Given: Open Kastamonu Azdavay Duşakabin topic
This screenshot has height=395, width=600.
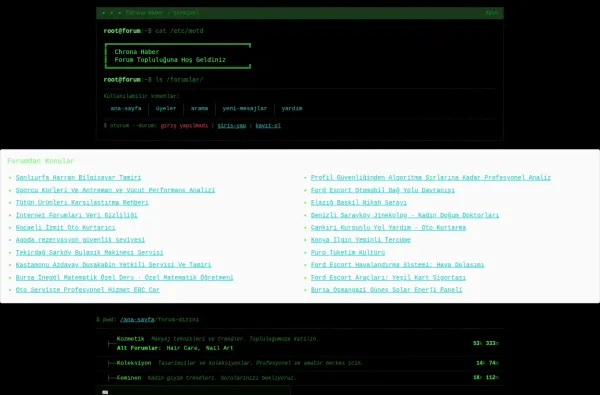Looking at the screenshot, I should point(113,265).
